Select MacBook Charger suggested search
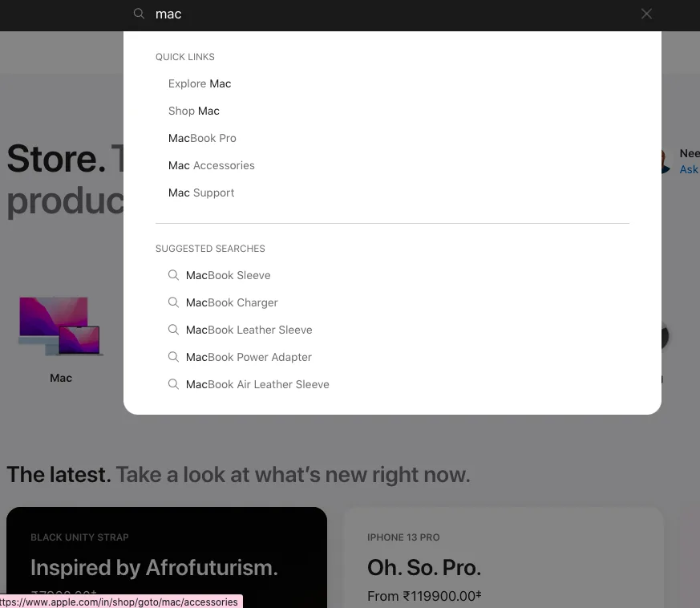Image resolution: width=700 pixels, height=608 pixels. [x=232, y=302]
